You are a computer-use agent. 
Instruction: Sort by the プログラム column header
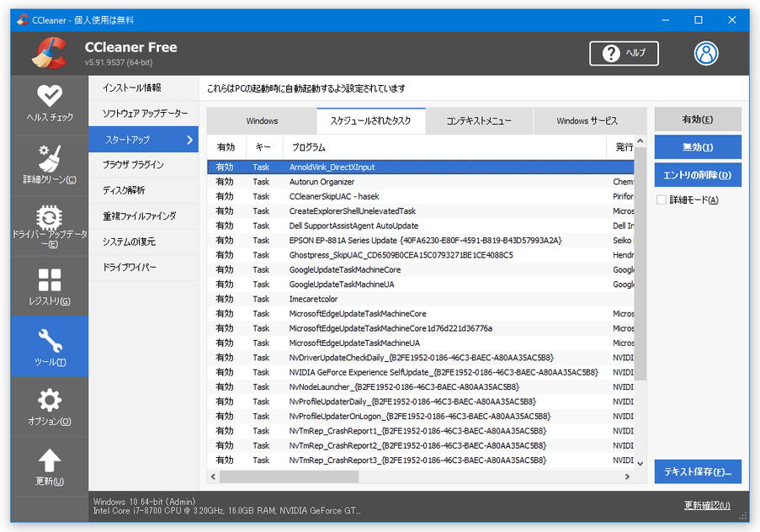[x=444, y=147]
